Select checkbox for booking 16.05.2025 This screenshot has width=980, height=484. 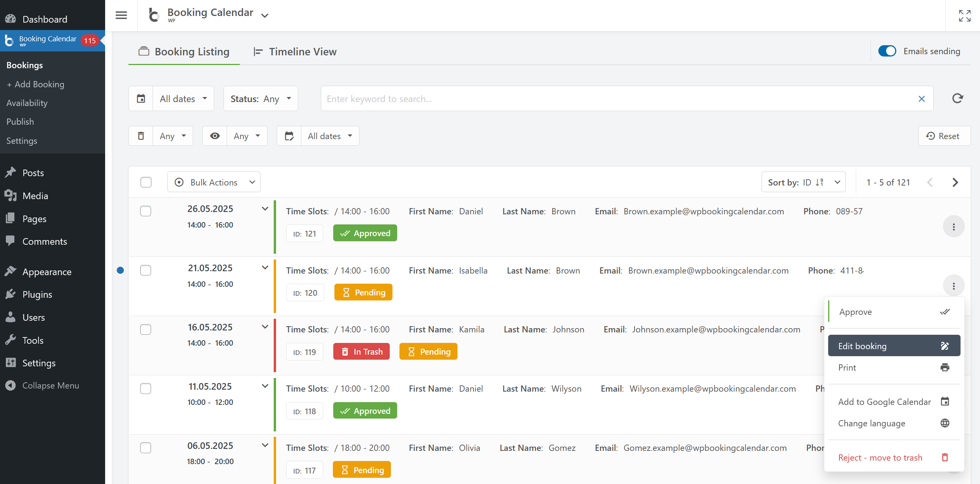[x=146, y=330]
